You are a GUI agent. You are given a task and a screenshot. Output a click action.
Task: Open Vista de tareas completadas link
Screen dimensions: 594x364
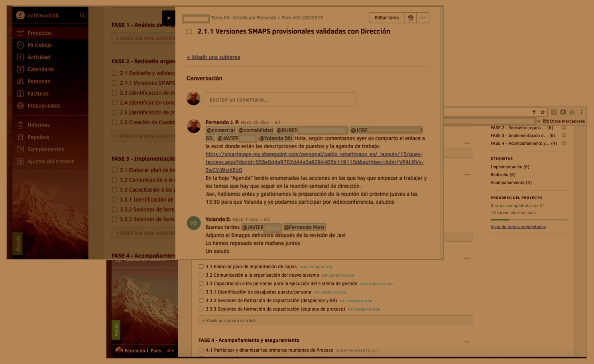pos(518,227)
